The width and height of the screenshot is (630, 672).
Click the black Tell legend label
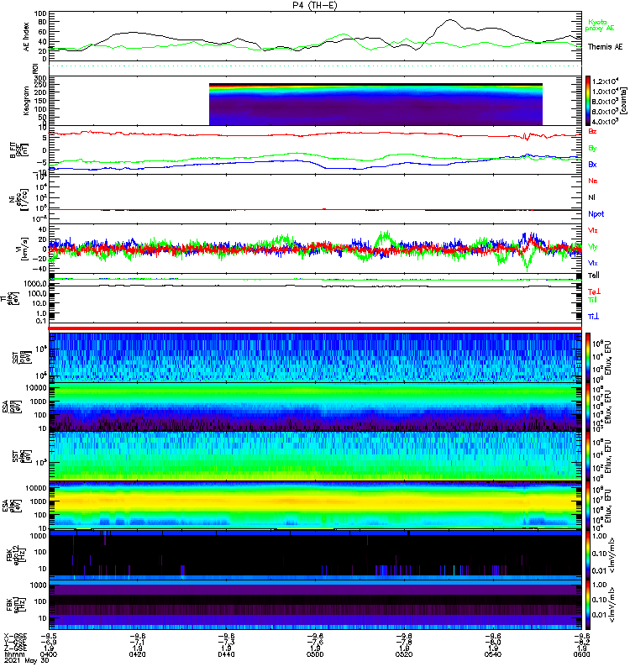[x=594, y=276]
